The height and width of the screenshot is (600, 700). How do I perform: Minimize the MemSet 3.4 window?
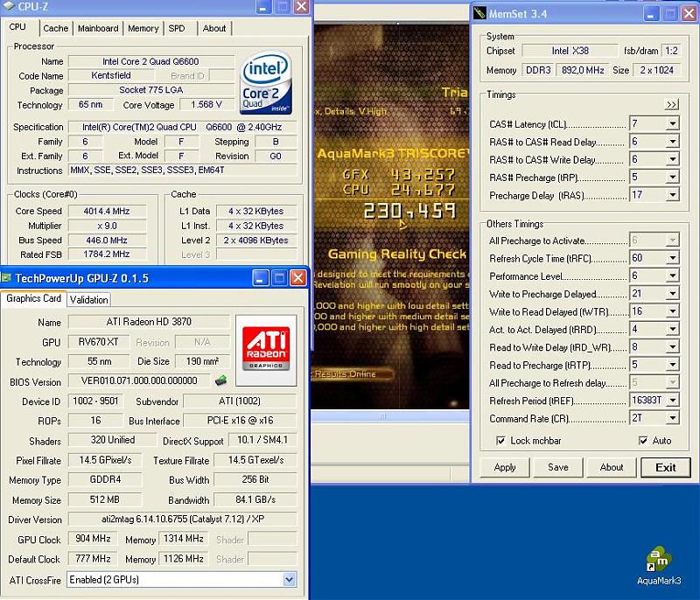(651, 14)
